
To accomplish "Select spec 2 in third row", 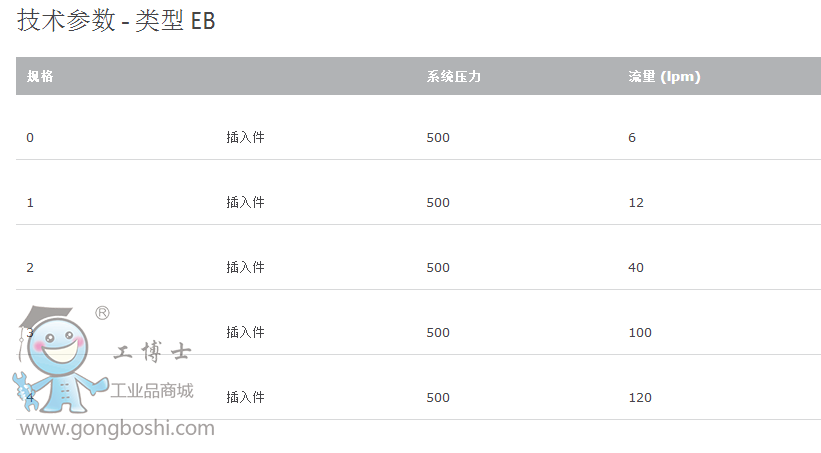I will [x=30, y=268].
